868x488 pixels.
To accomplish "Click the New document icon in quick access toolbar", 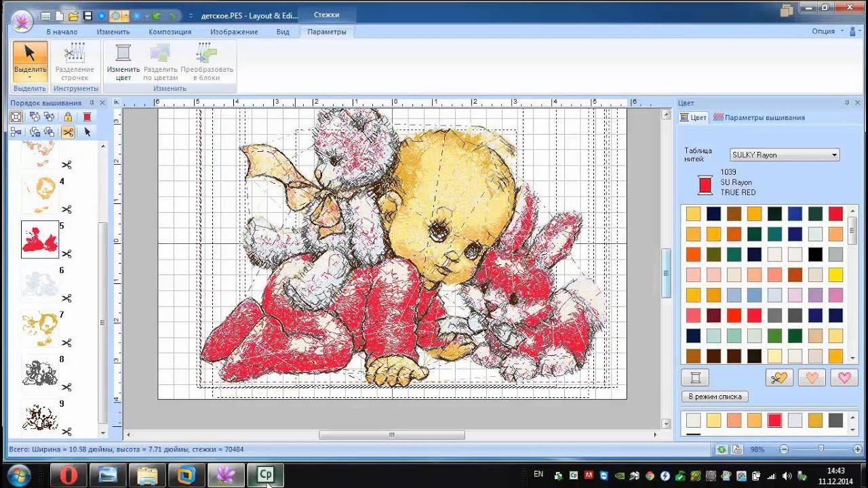I will pyautogui.click(x=60, y=16).
